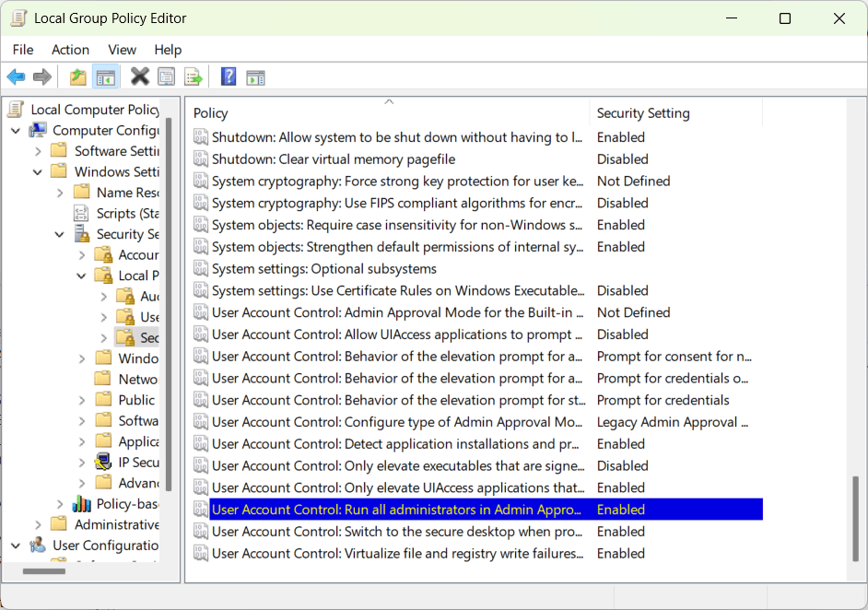Toggle the Show/Hide Action Pane icon

tap(256, 77)
